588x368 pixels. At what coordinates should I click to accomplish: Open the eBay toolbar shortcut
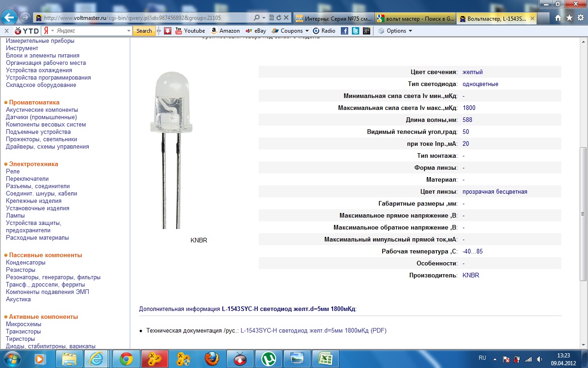point(256,31)
